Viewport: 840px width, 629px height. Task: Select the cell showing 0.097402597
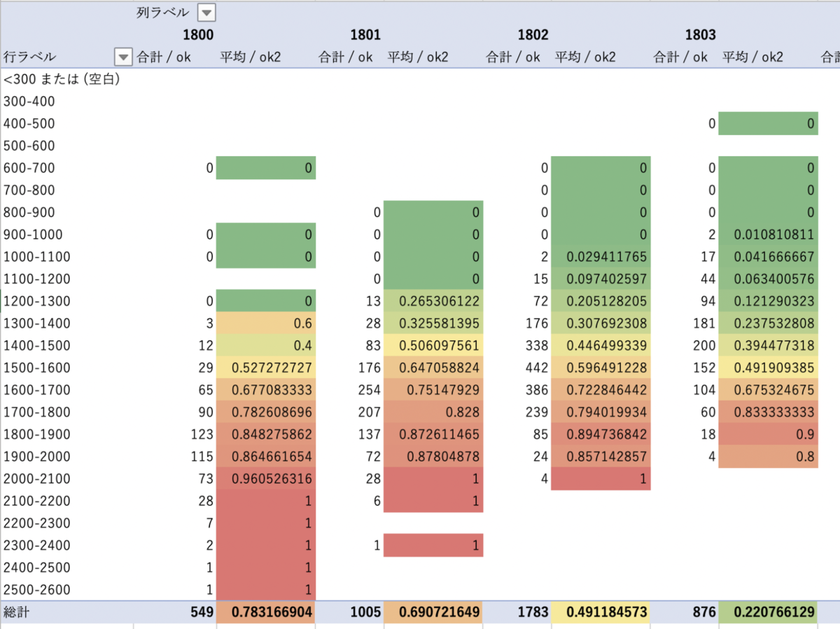click(601, 279)
